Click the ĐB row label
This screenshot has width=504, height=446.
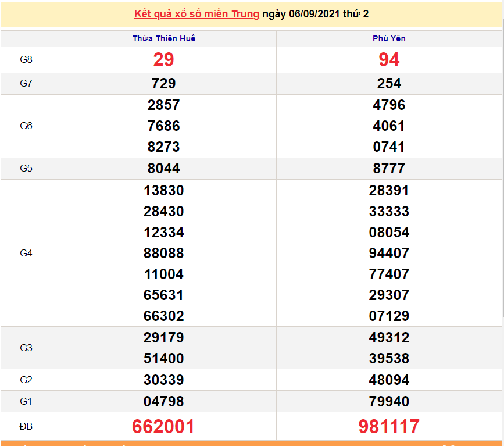tap(26, 426)
